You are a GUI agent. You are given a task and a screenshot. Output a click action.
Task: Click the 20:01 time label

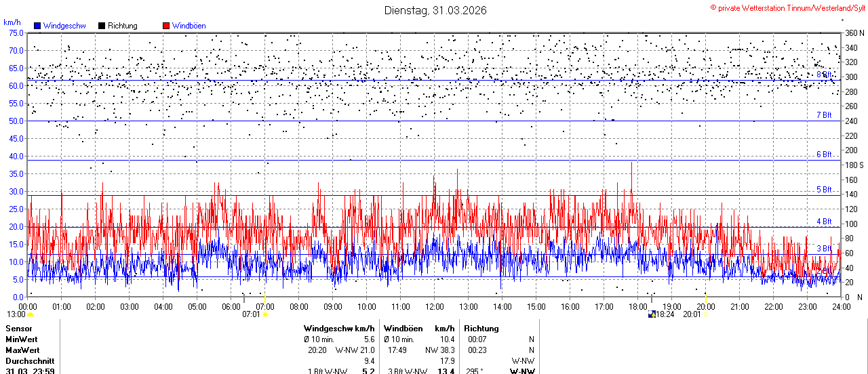[692, 314]
